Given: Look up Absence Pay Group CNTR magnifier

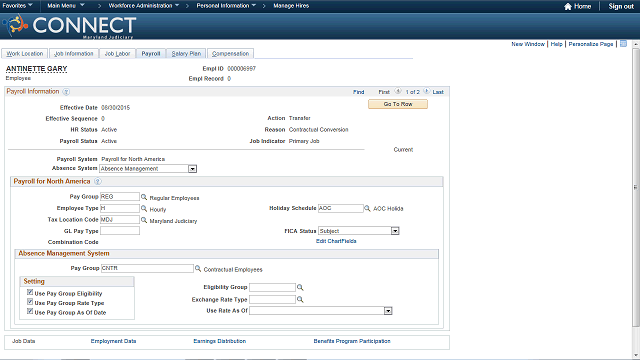Looking at the screenshot, I should (x=198, y=269).
